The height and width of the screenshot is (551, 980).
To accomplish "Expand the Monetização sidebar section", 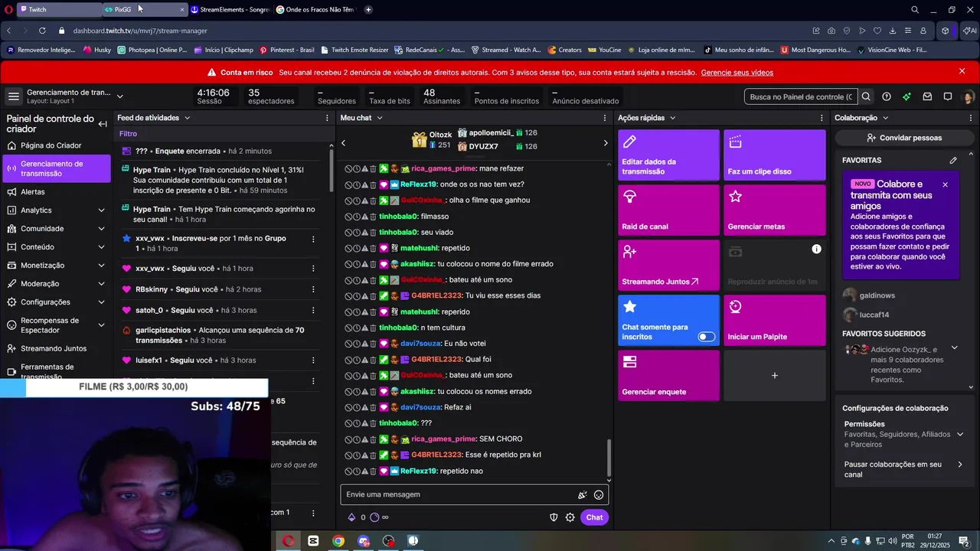I will (x=101, y=266).
